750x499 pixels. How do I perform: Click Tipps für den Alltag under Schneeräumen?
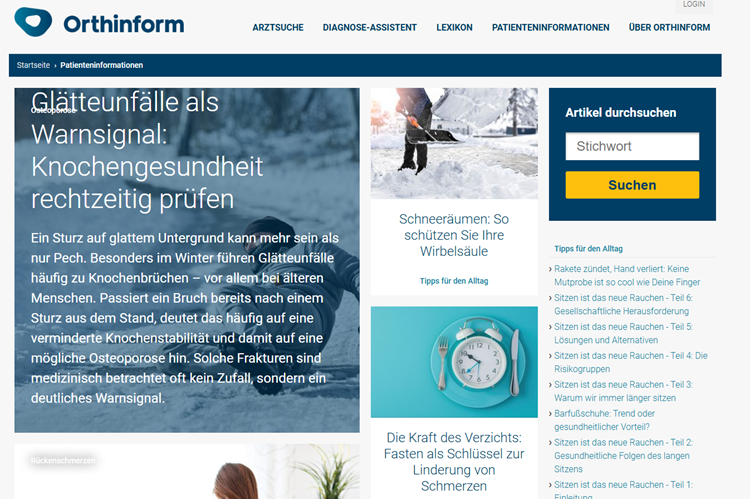[454, 281]
